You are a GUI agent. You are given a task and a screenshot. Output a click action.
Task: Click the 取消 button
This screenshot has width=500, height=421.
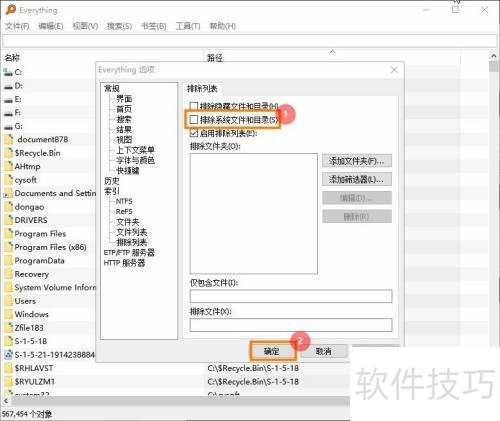324,351
